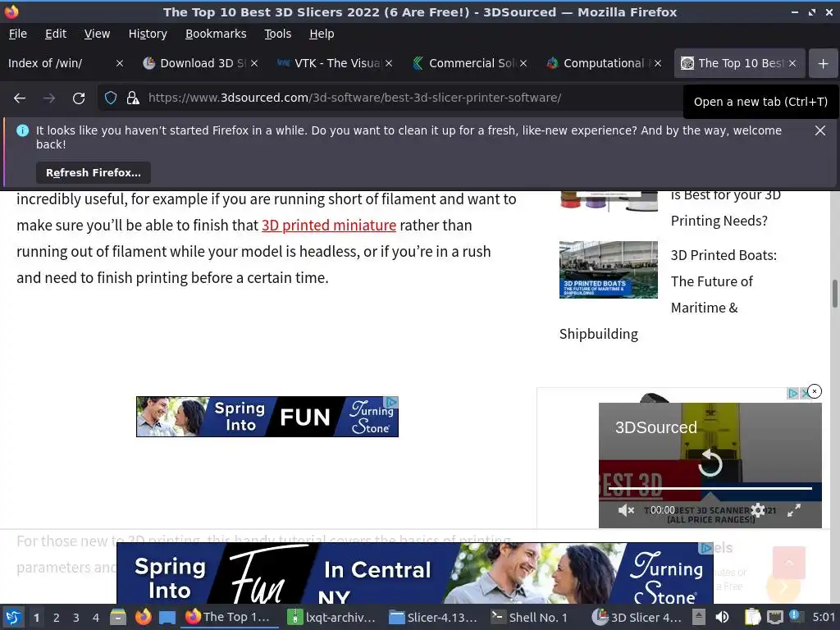Viewport: 840px width, 630px height.
Task: Open the network status tray icon
Action: [774, 617]
